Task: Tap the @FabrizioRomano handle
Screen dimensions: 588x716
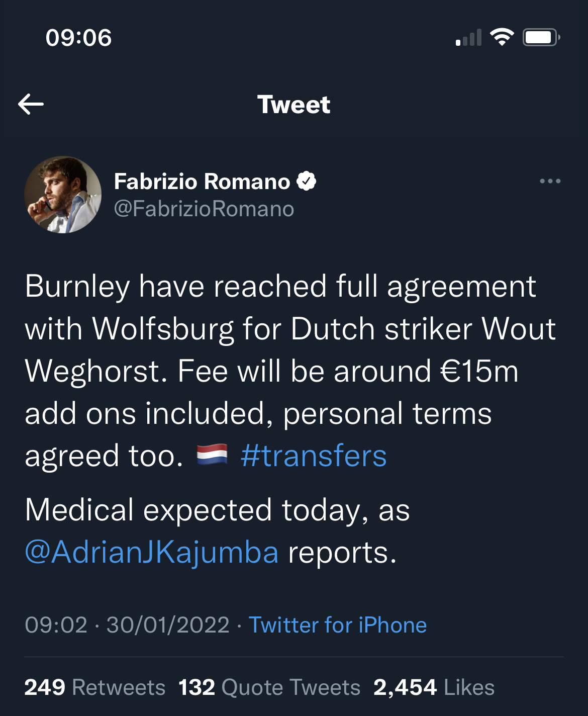Action: coord(204,209)
